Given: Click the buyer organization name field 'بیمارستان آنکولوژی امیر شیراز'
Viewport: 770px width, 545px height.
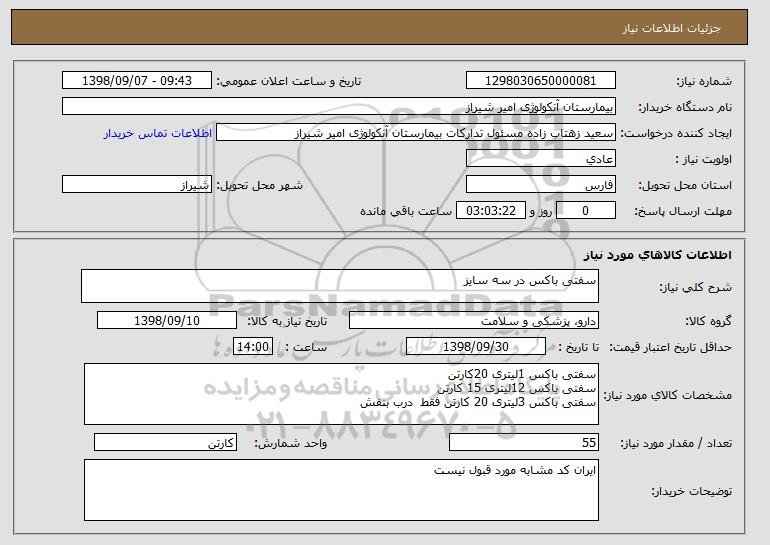Looking at the screenshot, I should (339, 107).
